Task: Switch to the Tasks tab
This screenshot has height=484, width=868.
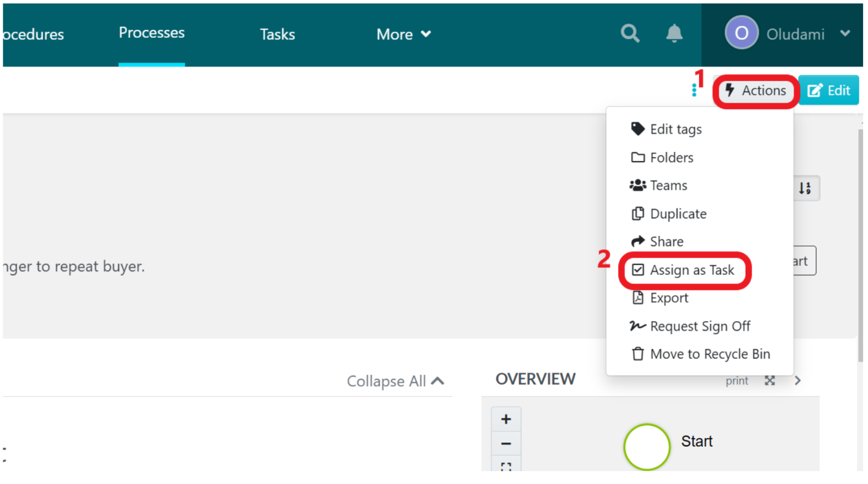Action: point(277,34)
